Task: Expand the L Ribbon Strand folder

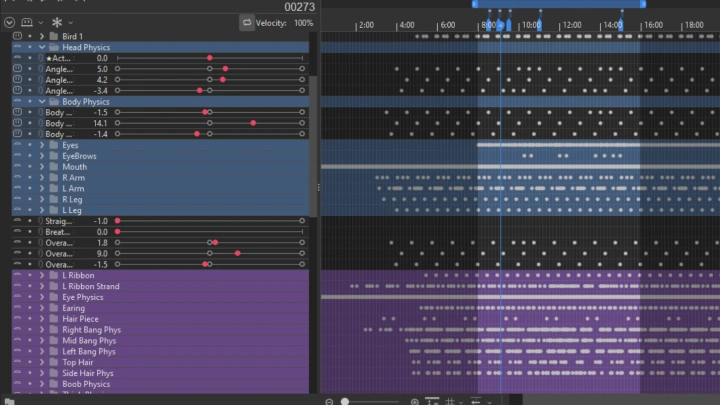Action: point(41,286)
